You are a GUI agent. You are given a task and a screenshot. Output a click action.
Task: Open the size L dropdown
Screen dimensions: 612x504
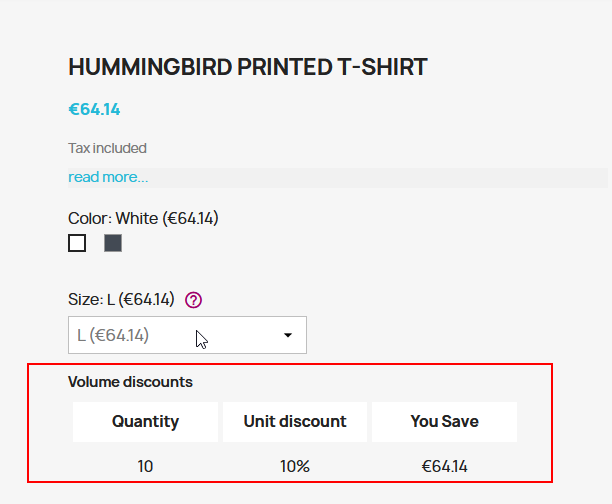pyautogui.click(x=187, y=335)
